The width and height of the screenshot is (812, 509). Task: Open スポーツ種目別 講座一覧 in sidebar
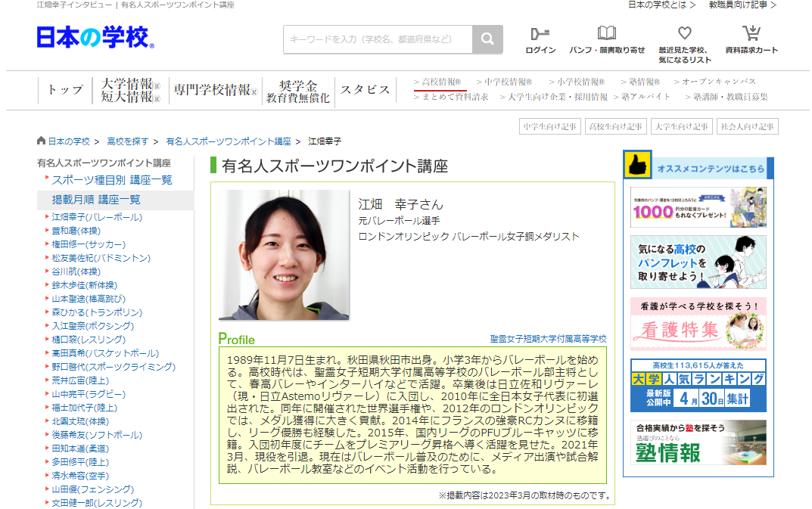click(112, 180)
